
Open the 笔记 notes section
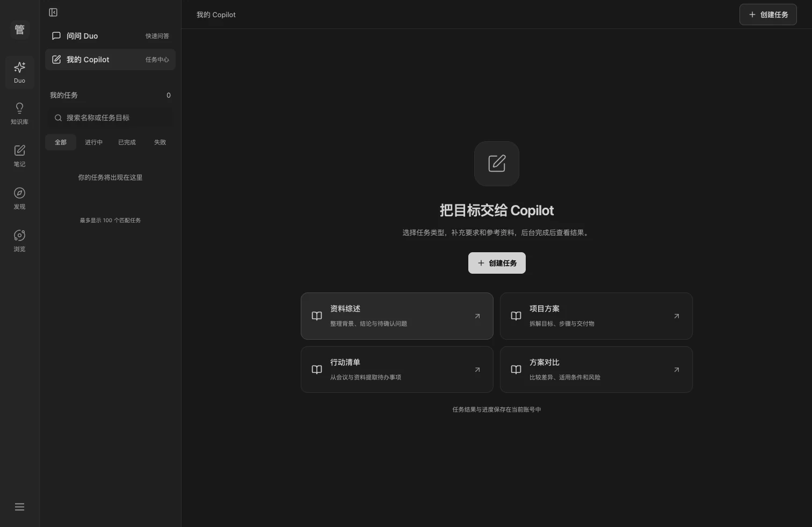click(19, 156)
